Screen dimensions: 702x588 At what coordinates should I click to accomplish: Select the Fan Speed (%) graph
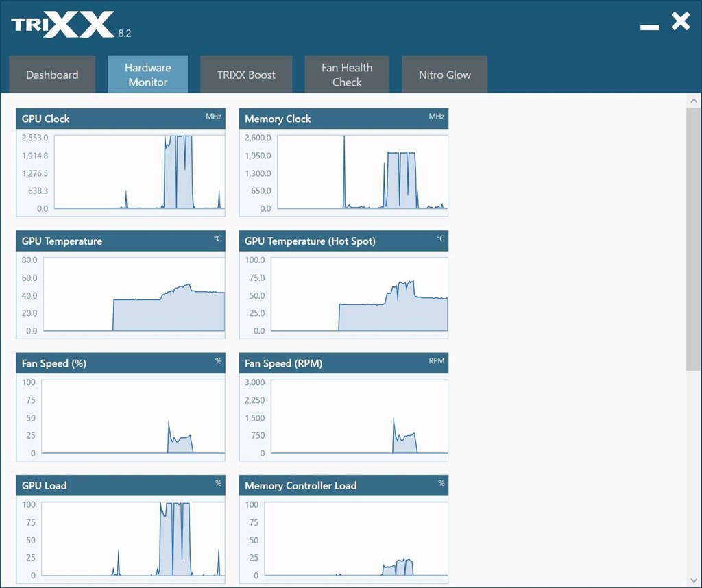(x=133, y=417)
